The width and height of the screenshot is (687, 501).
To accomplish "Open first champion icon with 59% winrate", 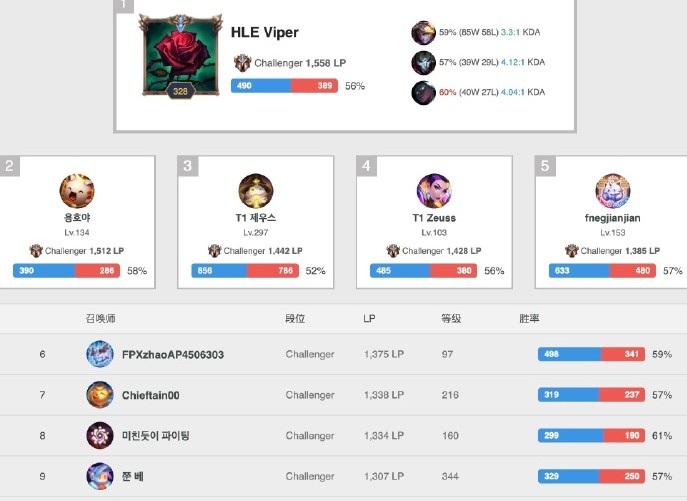I will tap(423, 32).
